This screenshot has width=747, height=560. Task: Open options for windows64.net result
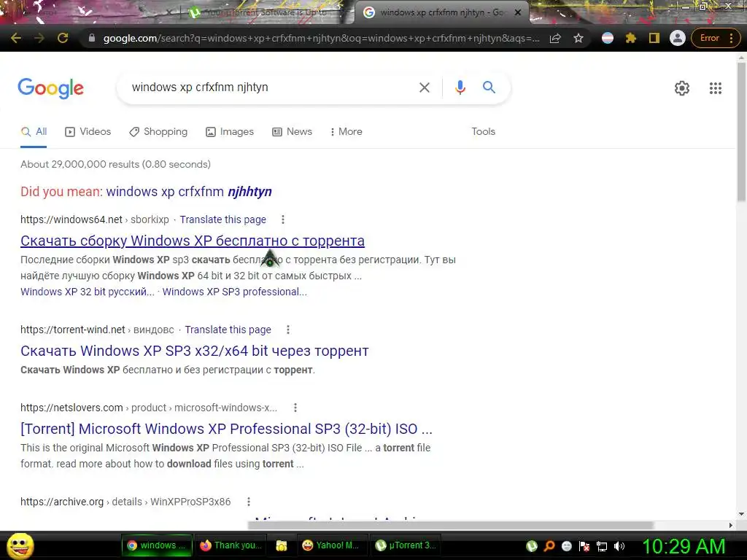click(x=283, y=219)
